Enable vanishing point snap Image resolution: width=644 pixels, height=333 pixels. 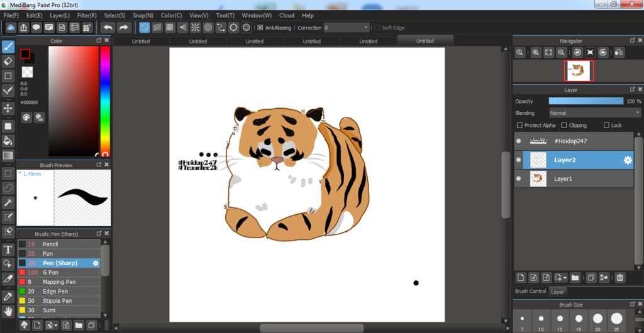[x=182, y=28]
